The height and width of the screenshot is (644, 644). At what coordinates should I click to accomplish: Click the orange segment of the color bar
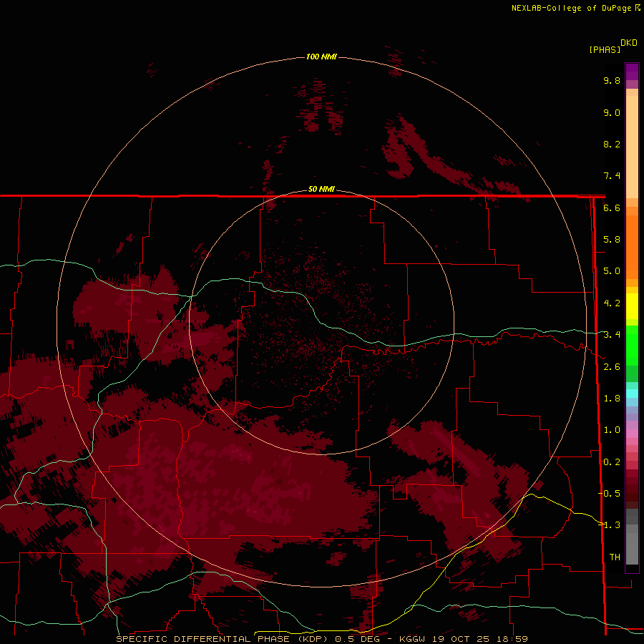click(632, 246)
